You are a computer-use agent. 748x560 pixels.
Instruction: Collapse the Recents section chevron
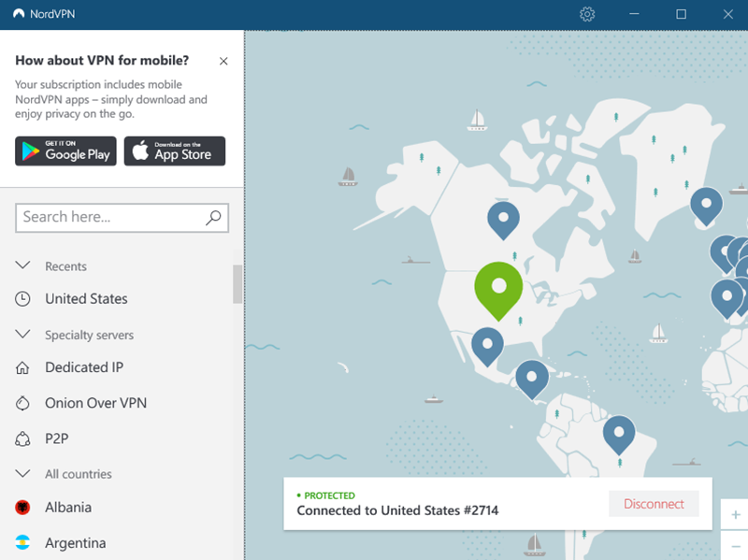pyautogui.click(x=22, y=266)
